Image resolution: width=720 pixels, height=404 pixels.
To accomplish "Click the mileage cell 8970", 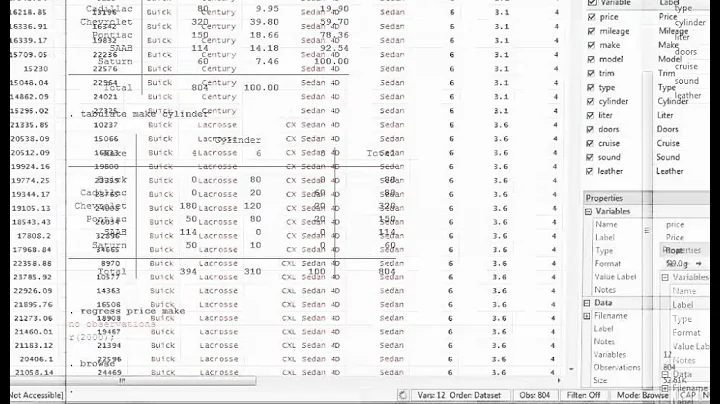I will [110, 264].
